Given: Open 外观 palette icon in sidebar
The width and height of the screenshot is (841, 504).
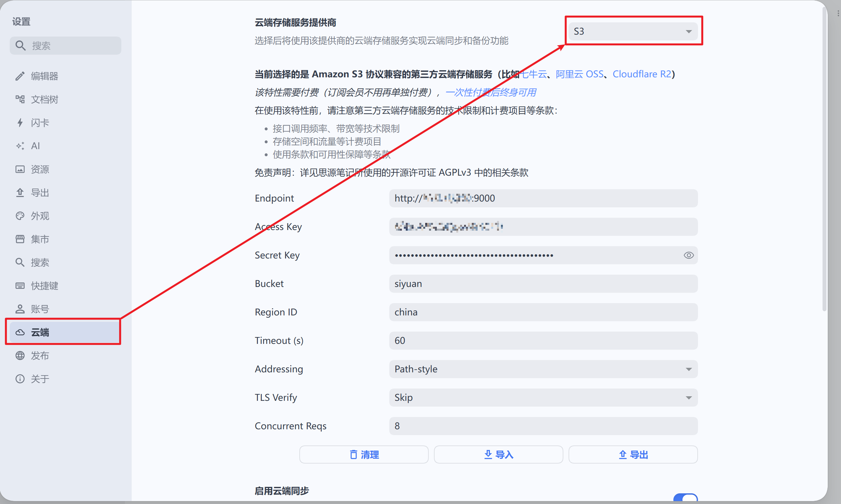Looking at the screenshot, I should 20,216.
